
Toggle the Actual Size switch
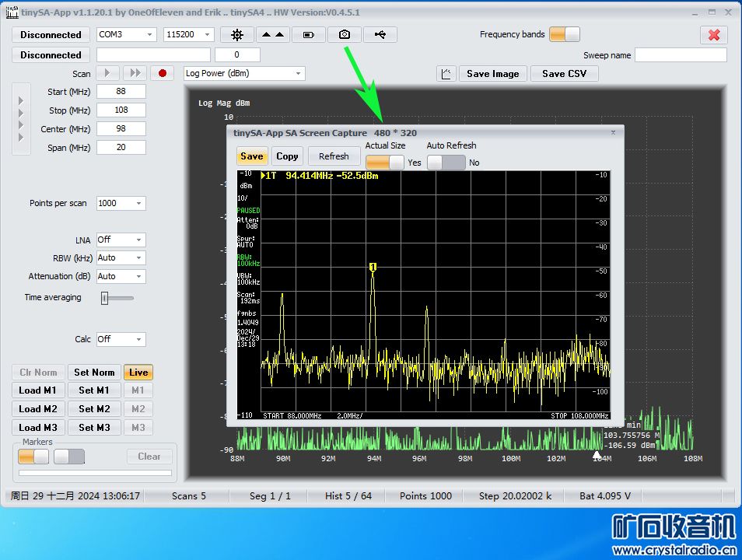click(385, 162)
